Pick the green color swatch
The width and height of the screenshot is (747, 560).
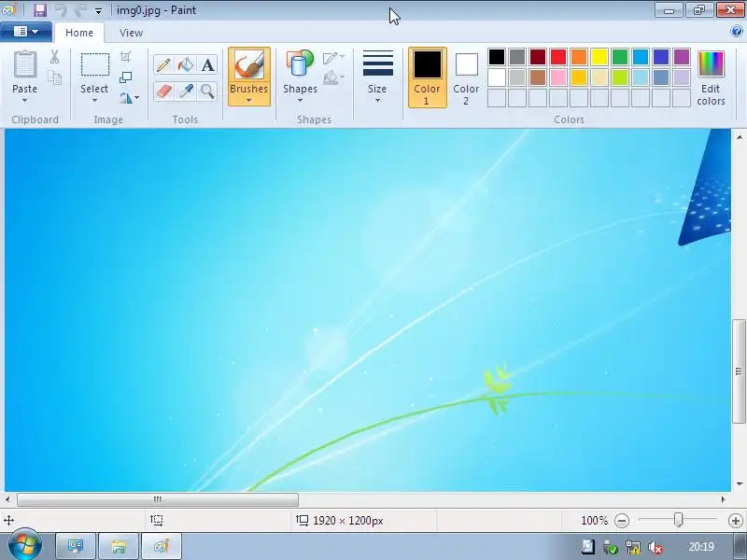pos(620,57)
